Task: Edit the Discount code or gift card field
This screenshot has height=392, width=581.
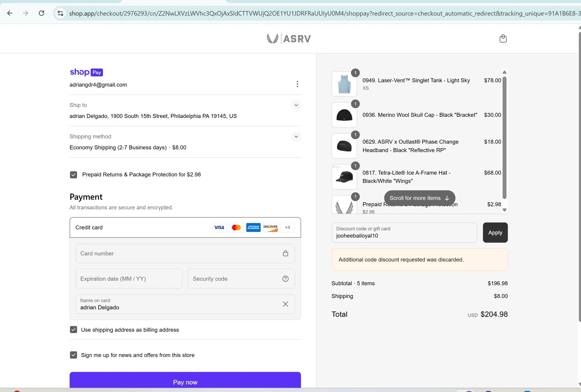Action: coord(404,232)
